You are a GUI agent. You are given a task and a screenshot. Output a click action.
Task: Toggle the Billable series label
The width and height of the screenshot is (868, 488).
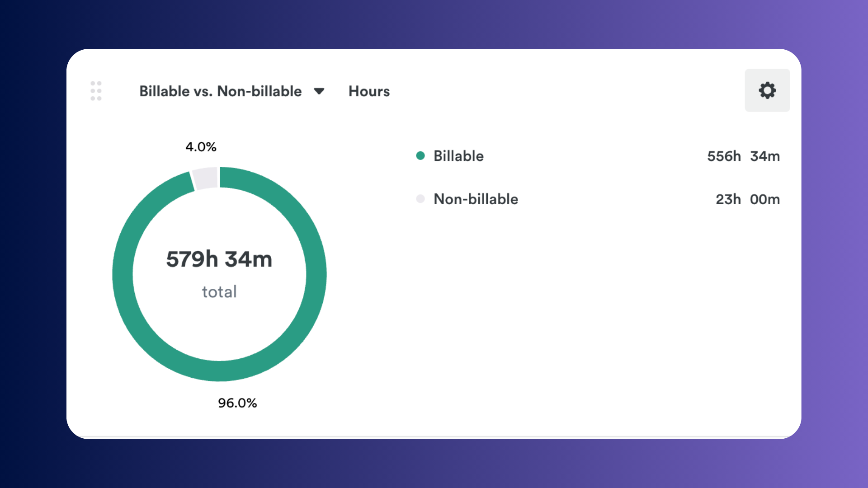coord(458,156)
